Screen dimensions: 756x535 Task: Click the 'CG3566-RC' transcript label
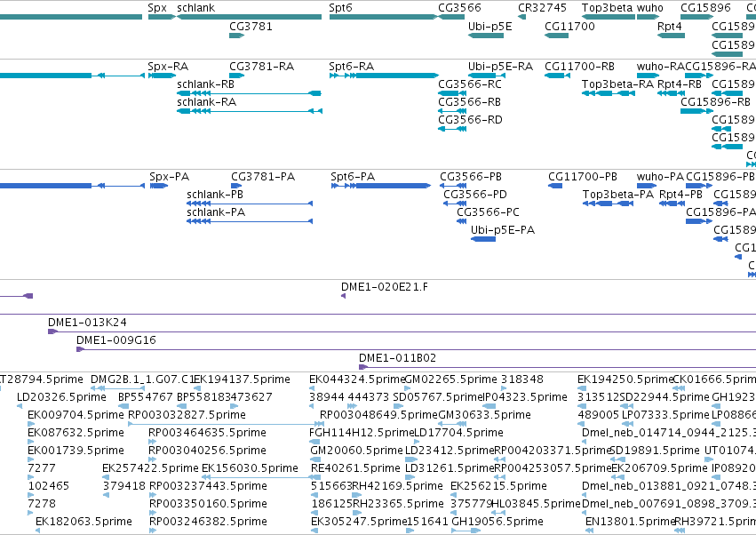coord(470,84)
